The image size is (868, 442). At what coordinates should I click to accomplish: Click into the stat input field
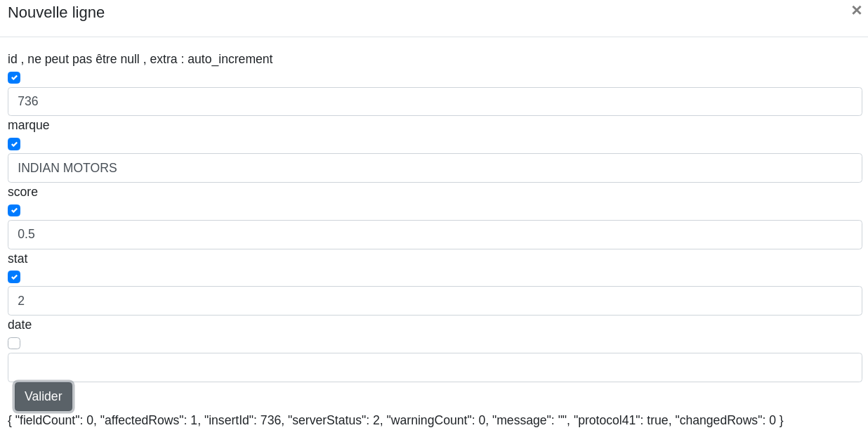[x=435, y=301]
